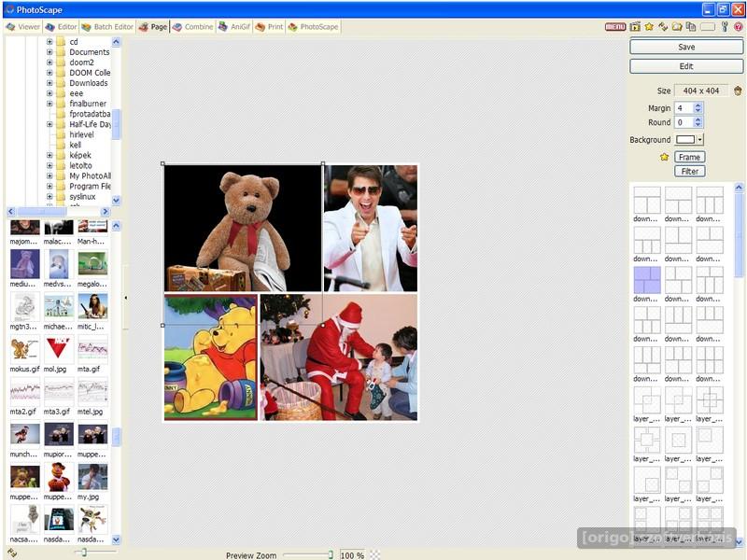Expand the Downloads folder node

49,83
